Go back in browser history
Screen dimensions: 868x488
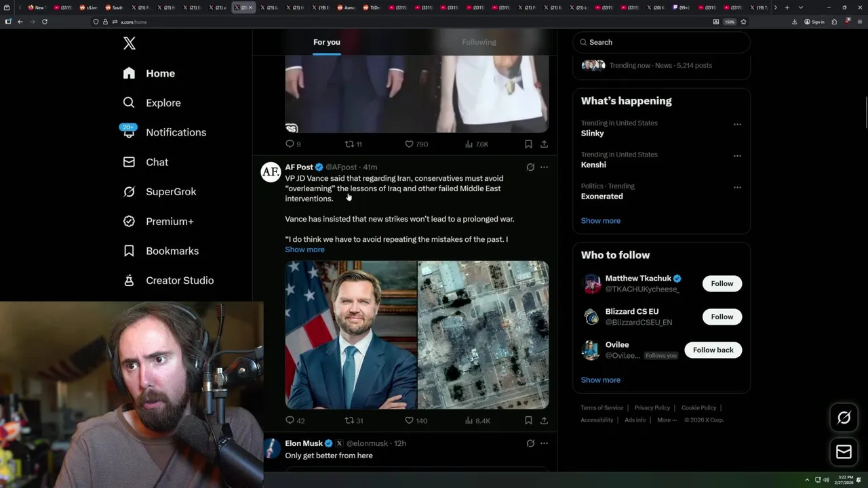(x=20, y=22)
